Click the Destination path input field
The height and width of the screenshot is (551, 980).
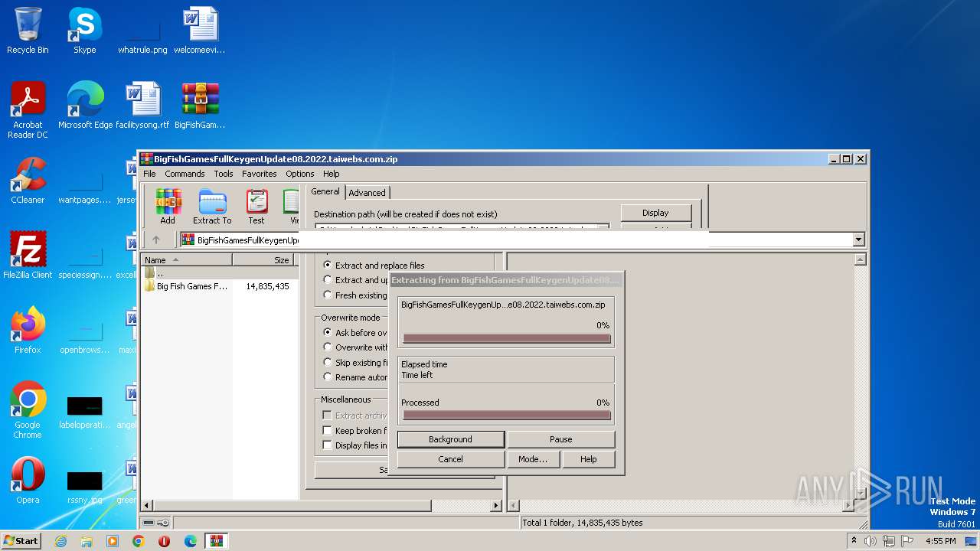click(x=462, y=227)
